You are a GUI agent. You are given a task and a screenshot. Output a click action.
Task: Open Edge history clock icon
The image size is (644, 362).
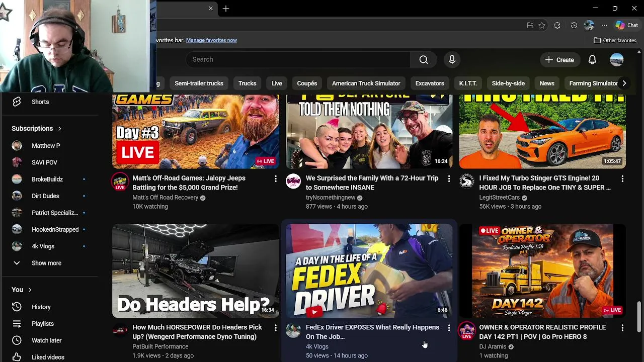pos(574,25)
